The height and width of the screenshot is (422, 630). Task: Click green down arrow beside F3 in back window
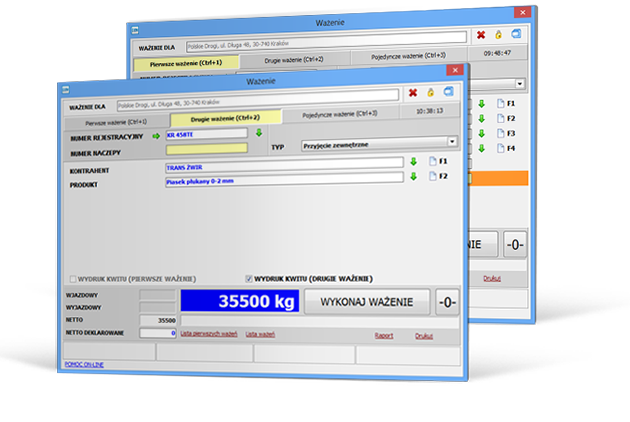click(480, 133)
